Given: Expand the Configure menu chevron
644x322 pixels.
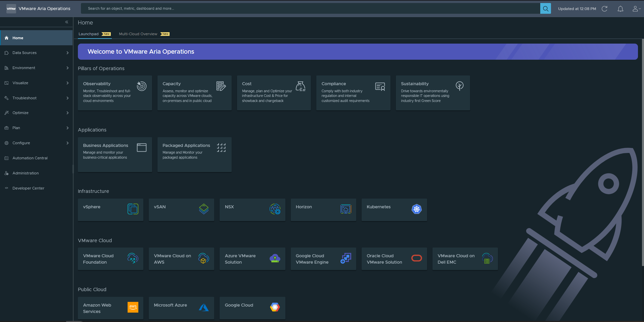Looking at the screenshot, I should pyautogui.click(x=67, y=143).
